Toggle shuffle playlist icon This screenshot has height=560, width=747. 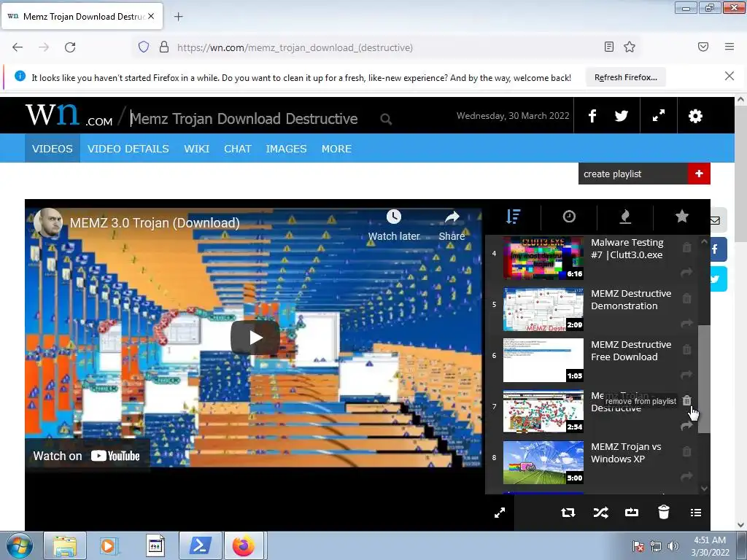click(601, 513)
